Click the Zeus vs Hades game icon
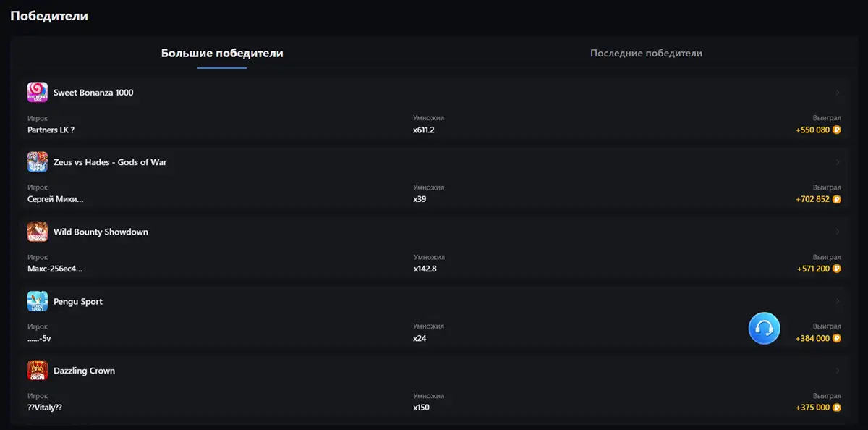This screenshot has width=868, height=430. tap(38, 162)
